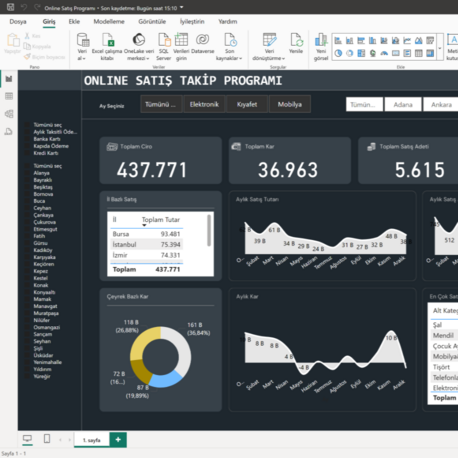Insert a table visual from gallery
The width and height of the screenshot is (458, 458).
tap(419, 53)
